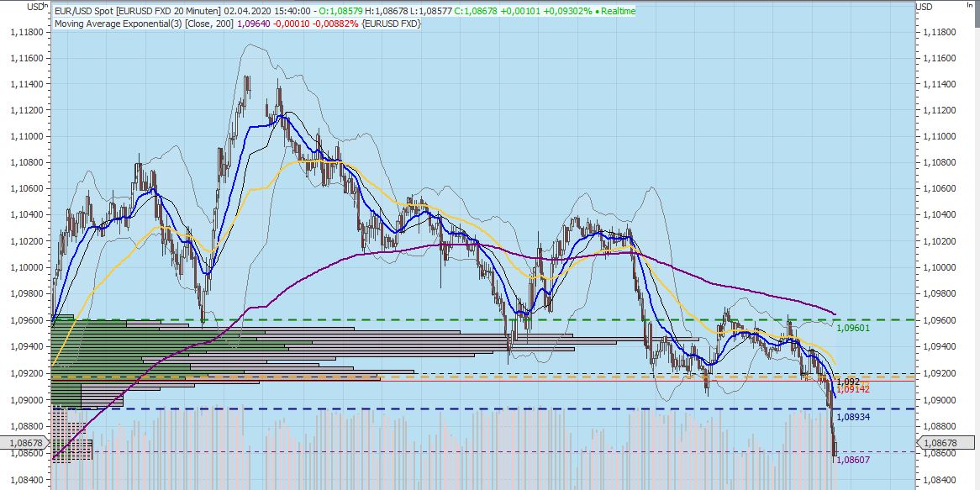980x490 pixels.
Task: Click the "In" indicator icon in top-right corner
Action: point(972,4)
